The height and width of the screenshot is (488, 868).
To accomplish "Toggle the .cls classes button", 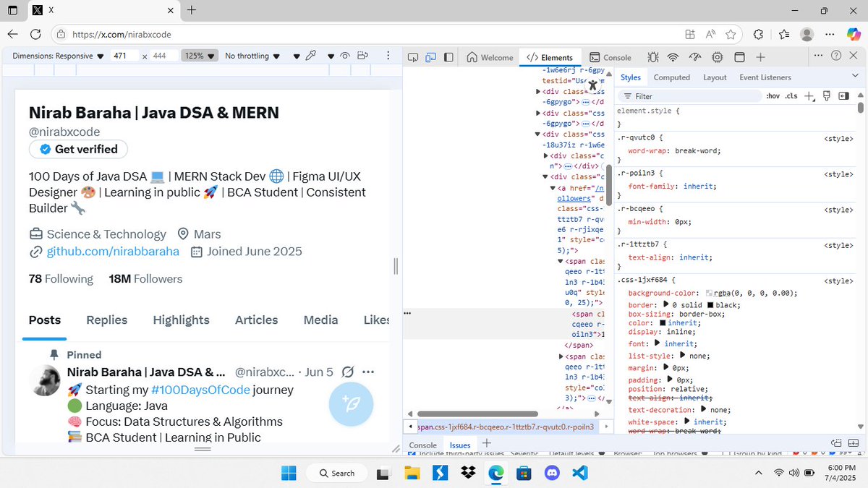I will pyautogui.click(x=791, y=96).
